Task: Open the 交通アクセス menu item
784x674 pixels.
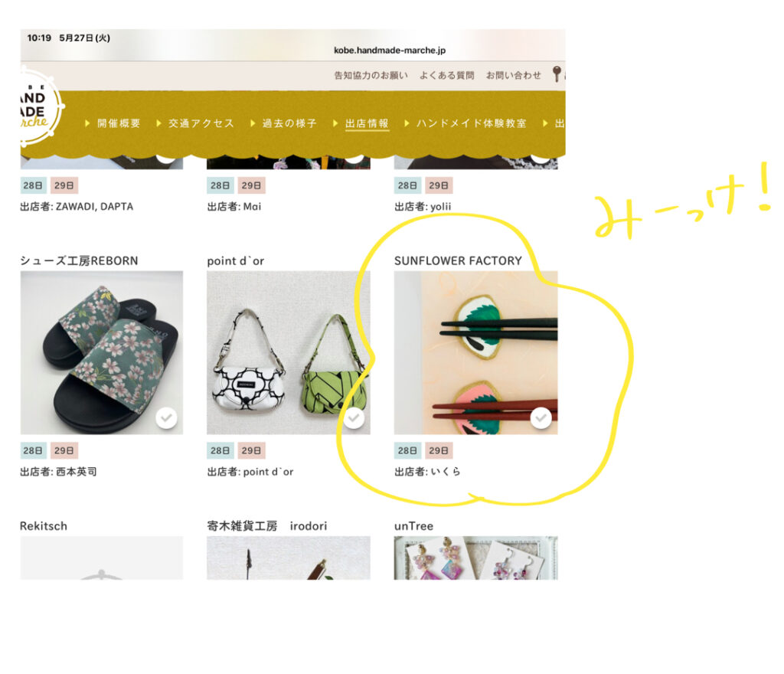Action: (x=201, y=123)
